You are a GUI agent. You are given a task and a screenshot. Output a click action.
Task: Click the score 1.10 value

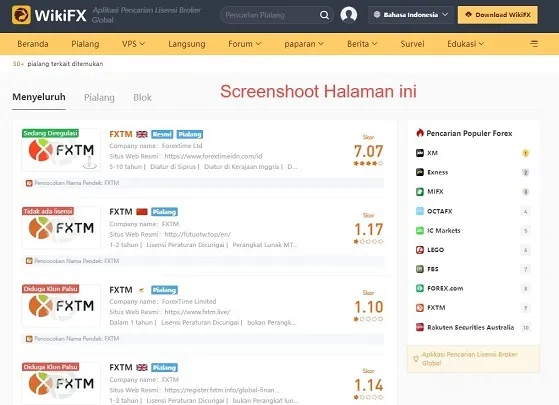[x=368, y=307]
